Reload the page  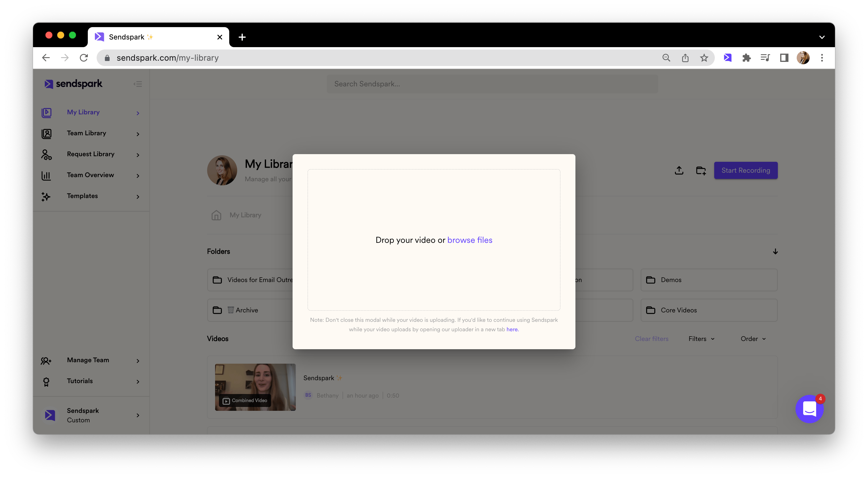pos(84,58)
